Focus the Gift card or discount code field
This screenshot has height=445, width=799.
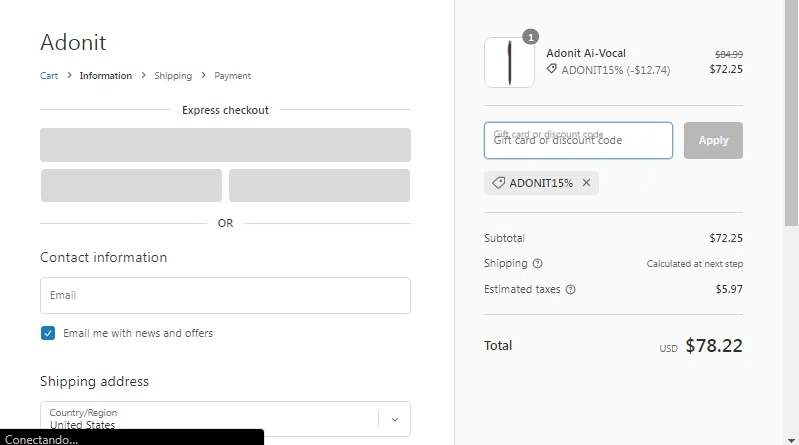pos(578,140)
